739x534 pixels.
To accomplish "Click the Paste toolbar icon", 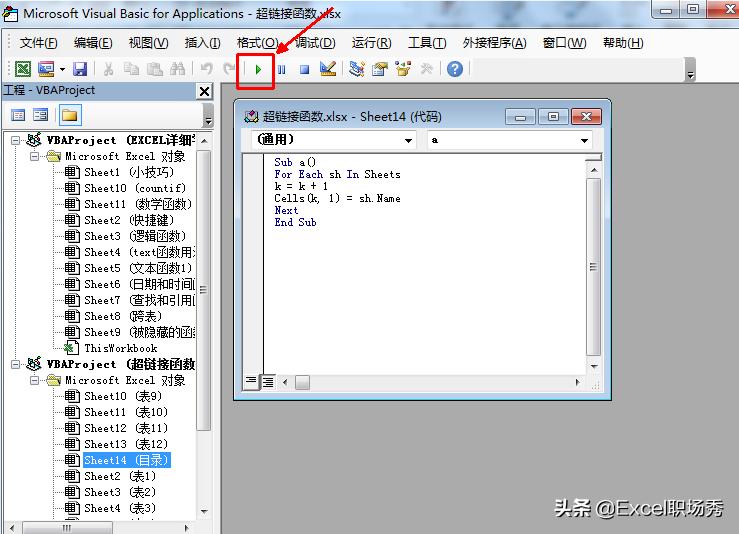I will click(154, 69).
